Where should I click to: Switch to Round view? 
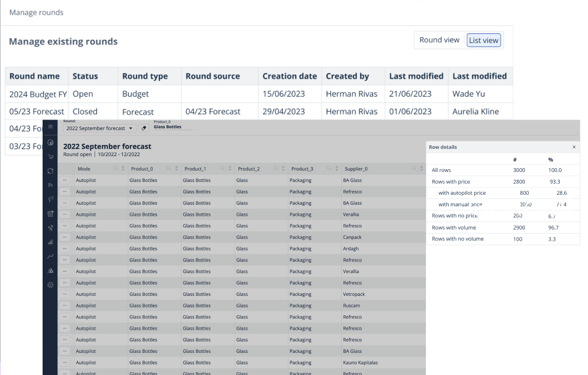(439, 40)
